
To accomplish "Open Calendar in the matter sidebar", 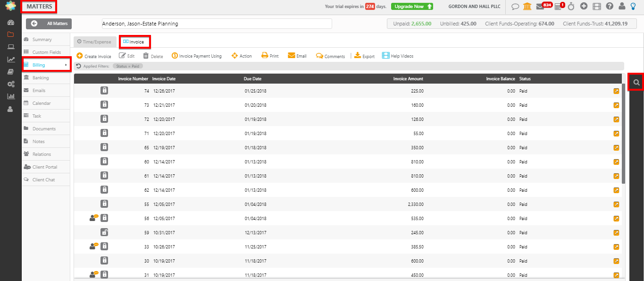I will [x=46, y=103].
